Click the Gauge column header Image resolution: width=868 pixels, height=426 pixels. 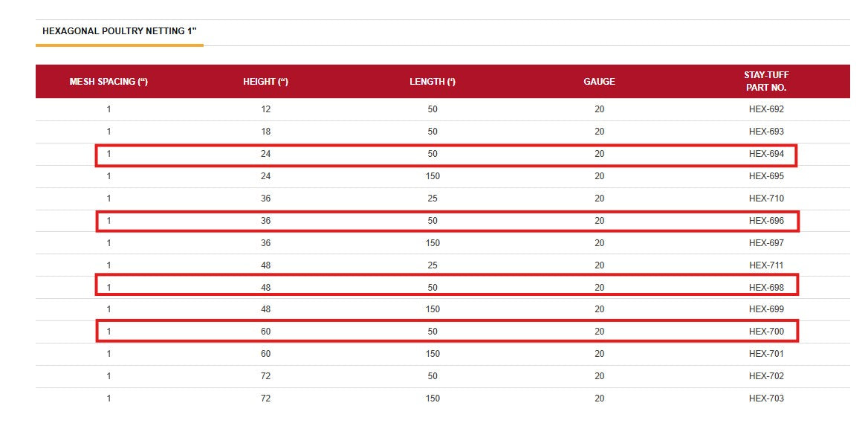click(599, 82)
